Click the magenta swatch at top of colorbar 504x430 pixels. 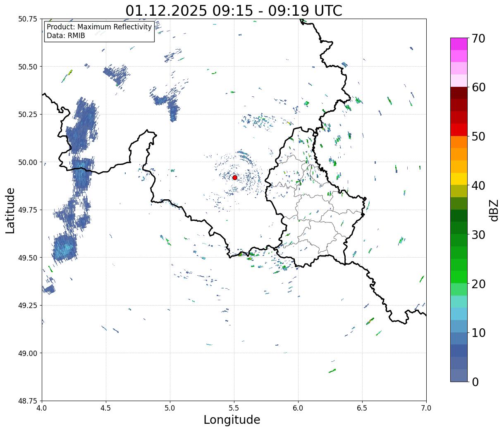coord(459,44)
